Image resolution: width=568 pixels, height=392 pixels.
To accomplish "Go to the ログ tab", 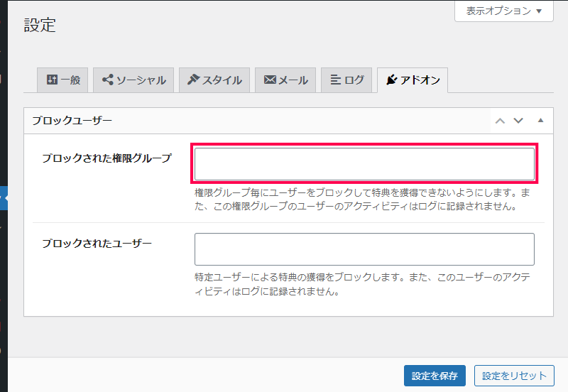I will click(346, 80).
